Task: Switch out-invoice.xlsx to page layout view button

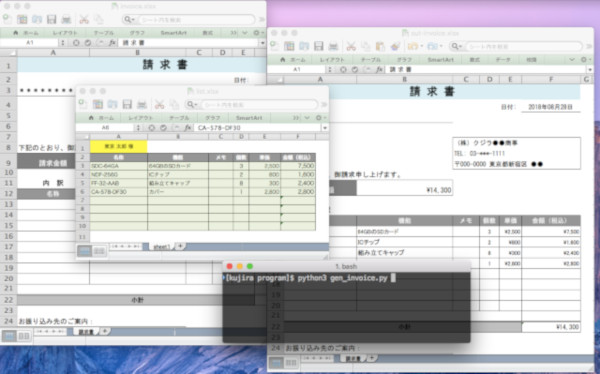Action: (290, 363)
